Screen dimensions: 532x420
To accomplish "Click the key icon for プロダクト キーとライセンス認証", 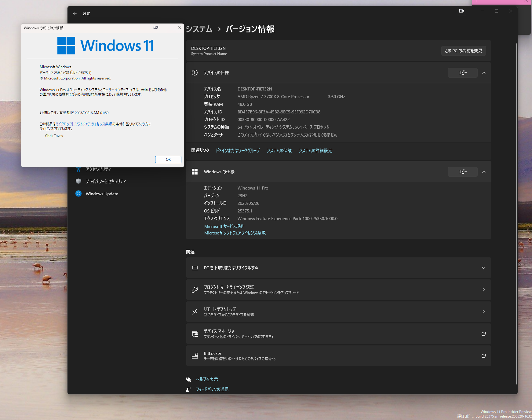I will (195, 290).
